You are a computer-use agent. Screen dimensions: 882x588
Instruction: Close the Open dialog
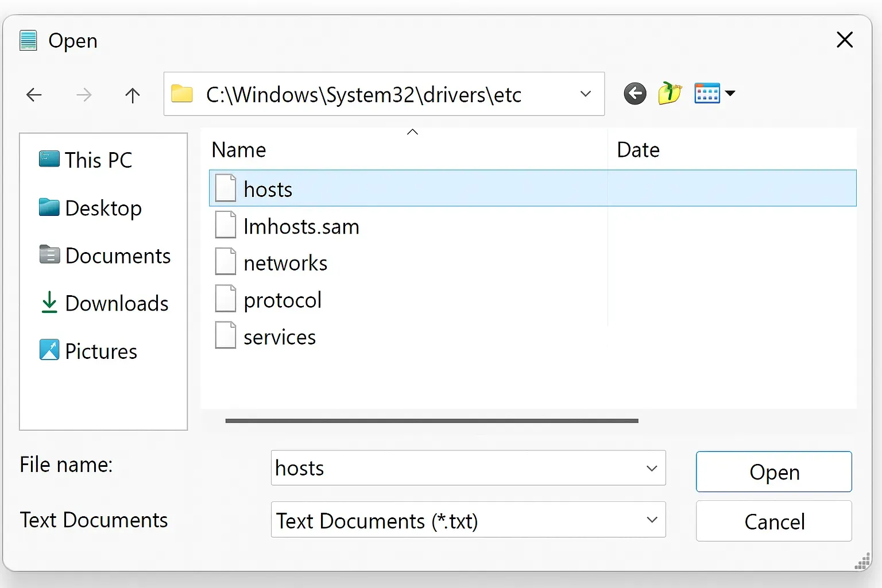[x=845, y=40]
